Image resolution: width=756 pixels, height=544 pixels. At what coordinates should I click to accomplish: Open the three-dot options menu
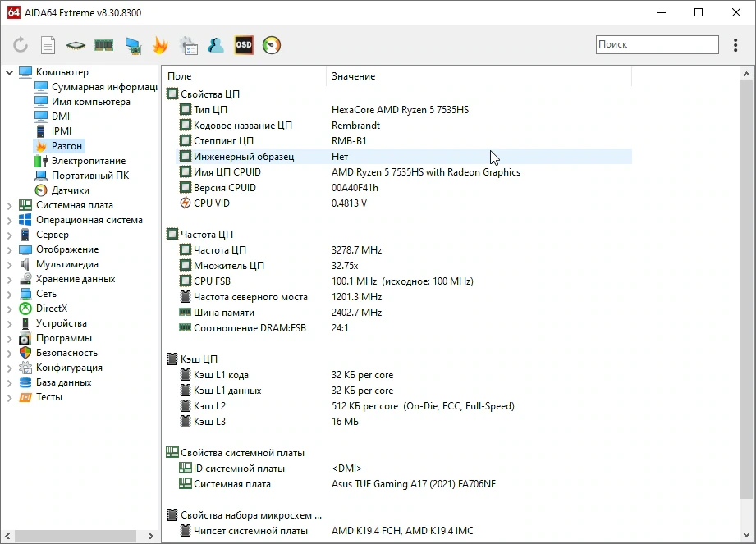(x=735, y=45)
